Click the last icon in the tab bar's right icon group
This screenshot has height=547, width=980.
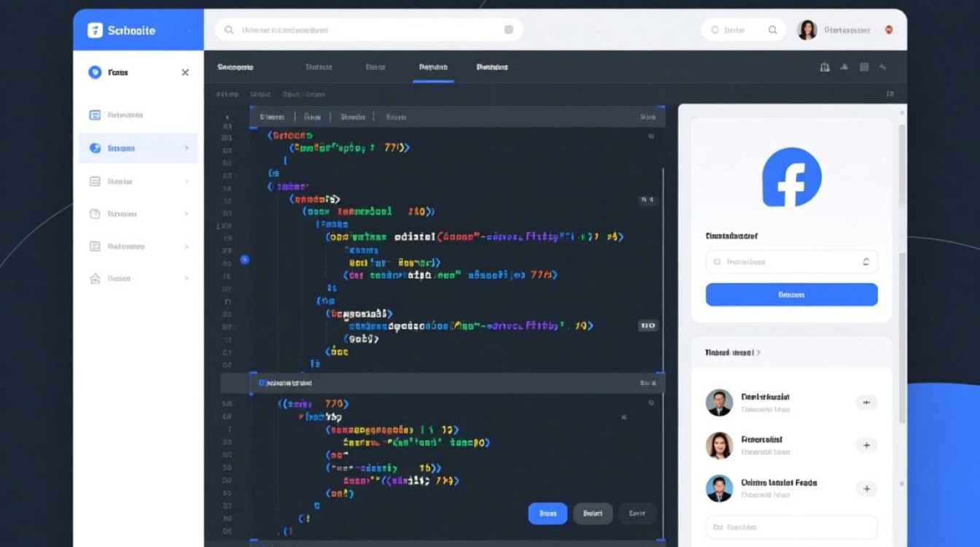pos(883,67)
